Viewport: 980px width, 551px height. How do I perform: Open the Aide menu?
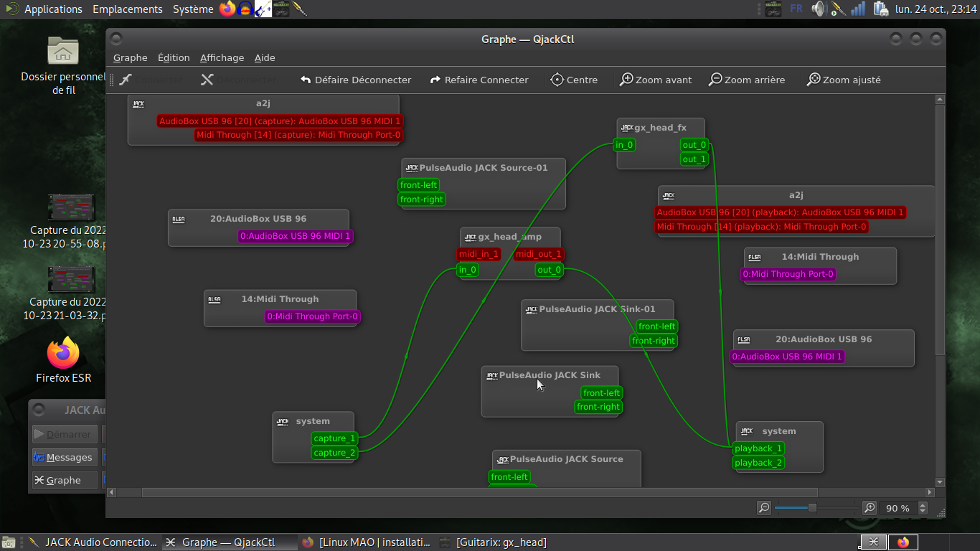point(265,58)
